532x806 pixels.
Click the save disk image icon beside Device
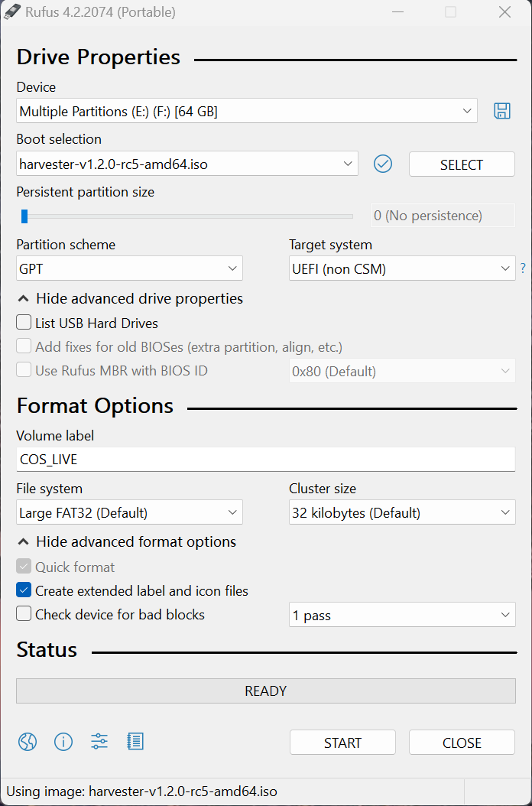click(x=502, y=111)
